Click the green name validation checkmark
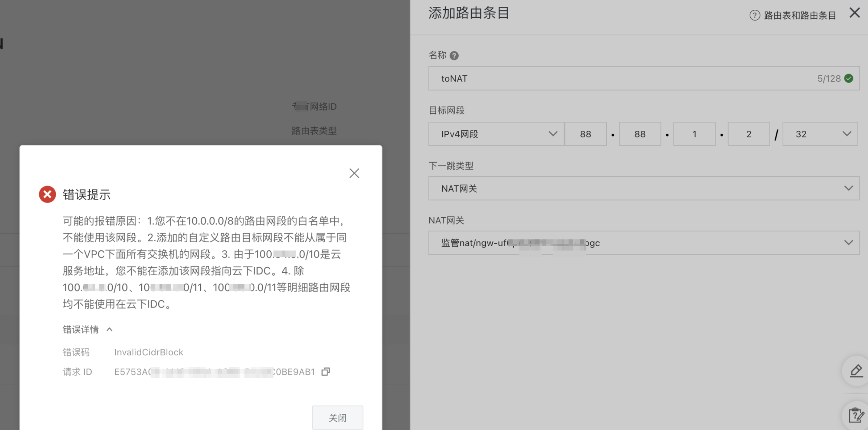Viewport: 868px width, 430px height. click(849, 78)
